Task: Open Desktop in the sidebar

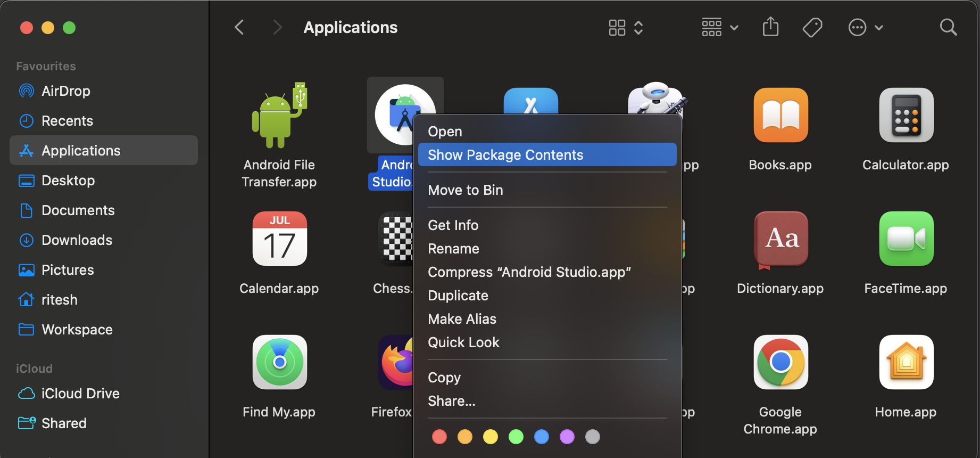Action: pyautogui.click(x=104, y=181)
